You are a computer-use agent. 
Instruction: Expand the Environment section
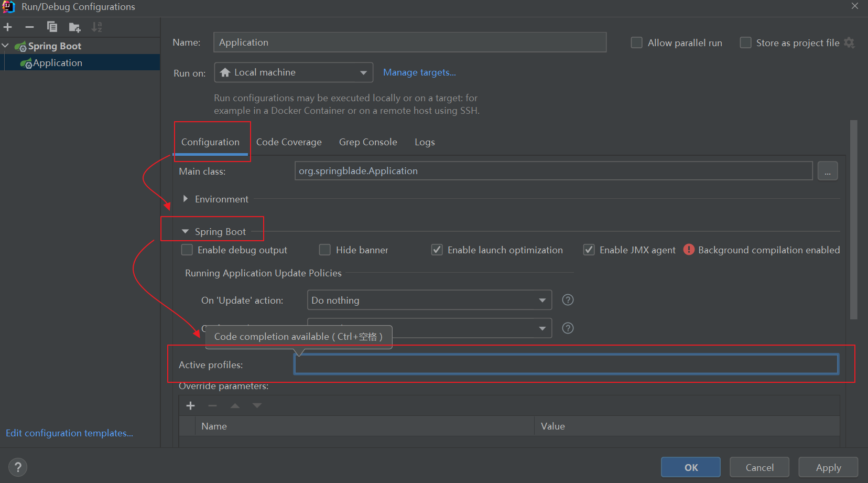(x=185, y=199)
